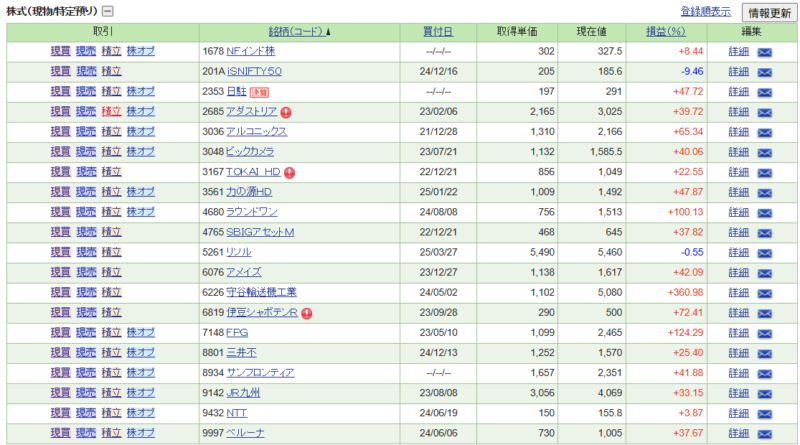Click 積立 for 6226 守谷輸送機工業
This screenshot has width=800, height=445.
click(111, 292)
